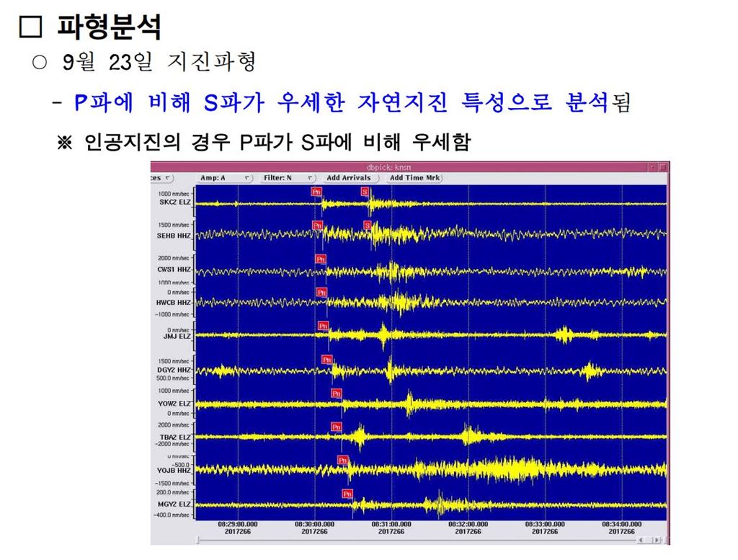Click the Pn flag on HWCB trace
Viewport: 738px width, 560px height.
pyautogui.click(x=321, y=292)
